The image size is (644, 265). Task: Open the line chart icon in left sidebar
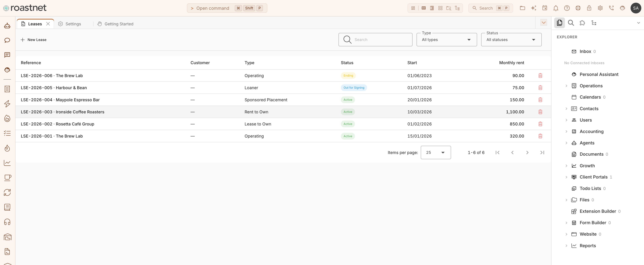click(x=7, y=163)
